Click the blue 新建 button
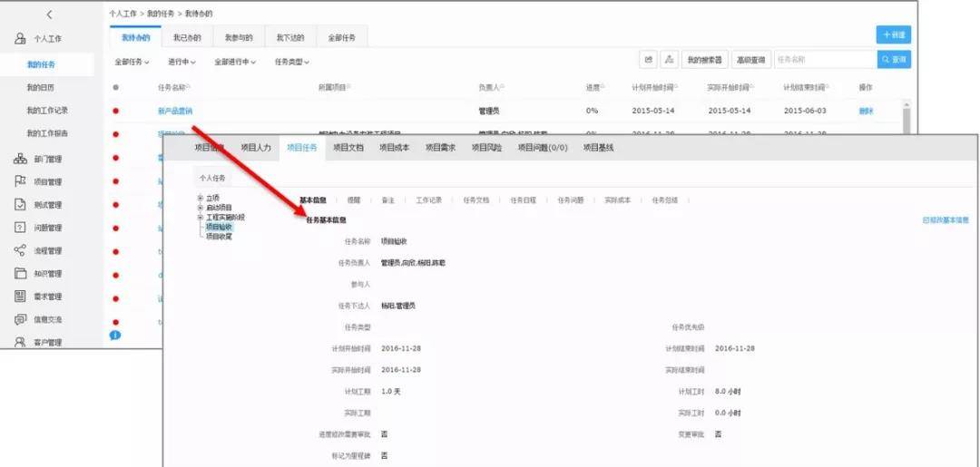 (893, 34)
